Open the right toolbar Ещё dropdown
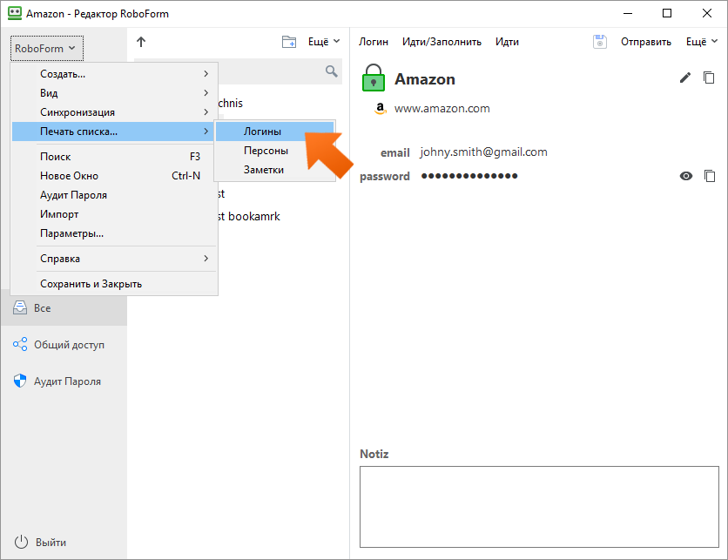Viewport: 728px width, 560px height. [x=702, y=42]
